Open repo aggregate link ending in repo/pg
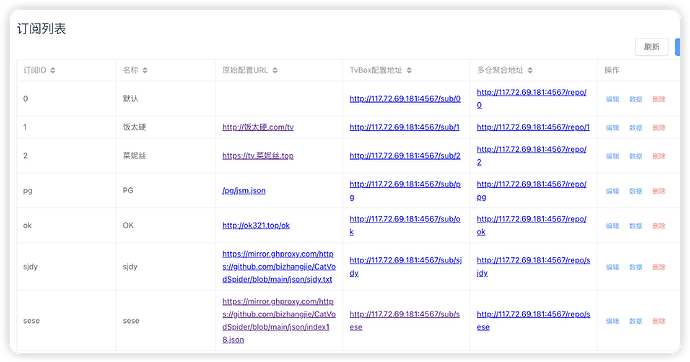 coord(532,190)
